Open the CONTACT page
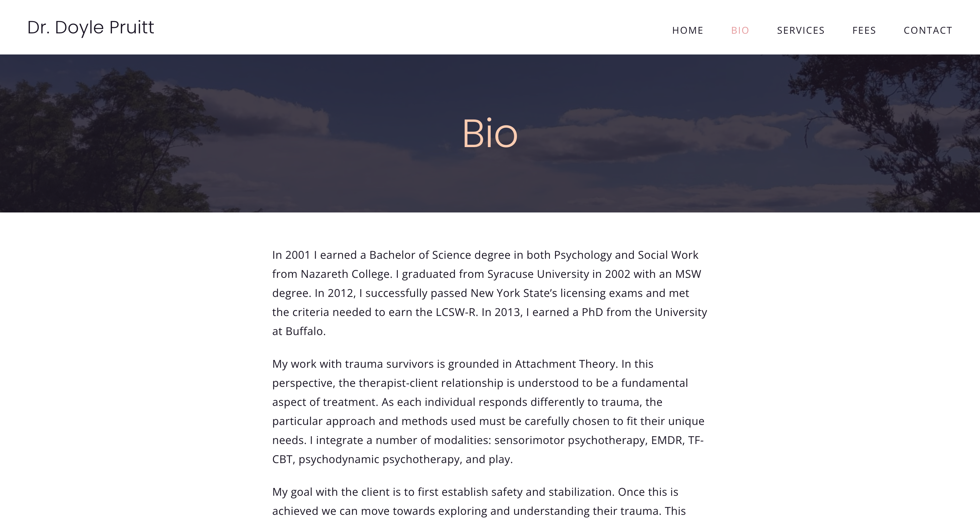The image size is (980, 523). pyautogui.click(x=928, y=30)
